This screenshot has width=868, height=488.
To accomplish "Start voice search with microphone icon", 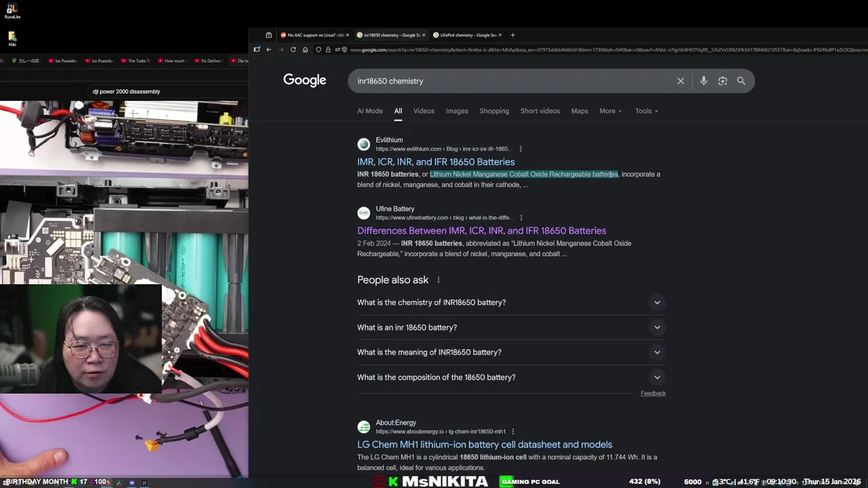I will pos(703,81).
